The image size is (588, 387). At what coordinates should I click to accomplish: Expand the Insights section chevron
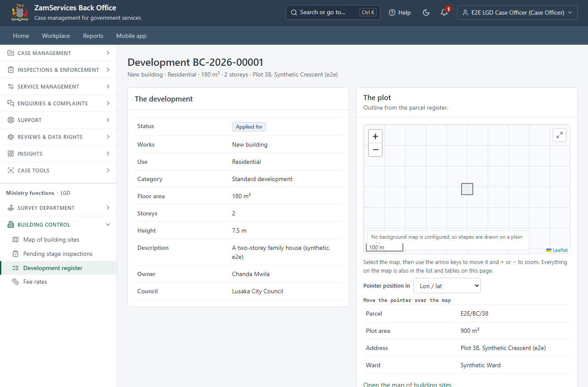[108, 154]
